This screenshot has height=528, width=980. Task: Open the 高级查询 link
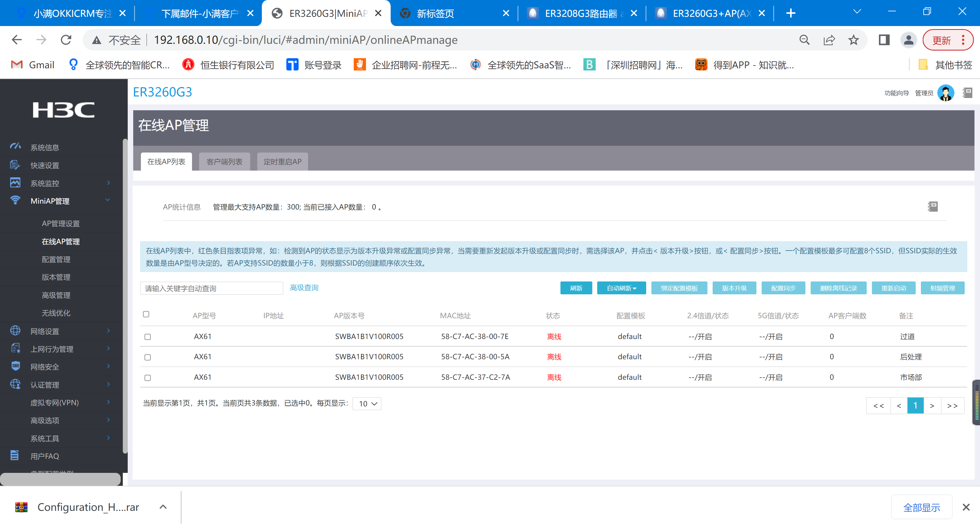(303, 288)
